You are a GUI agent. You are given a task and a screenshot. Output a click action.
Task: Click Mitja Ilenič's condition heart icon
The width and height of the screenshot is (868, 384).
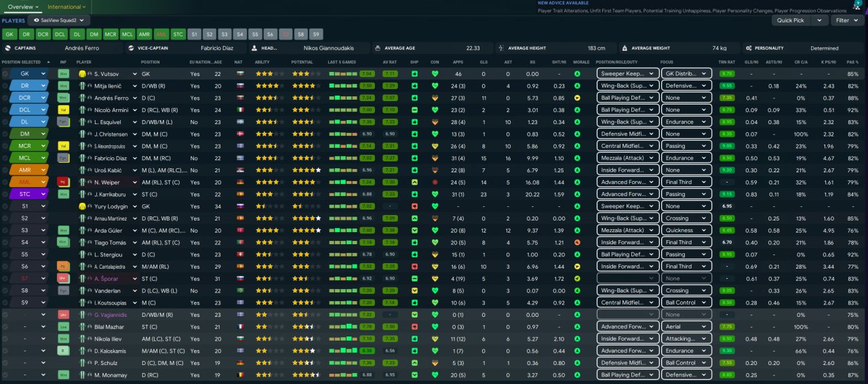pyautogui.click(x=435, y=85)
